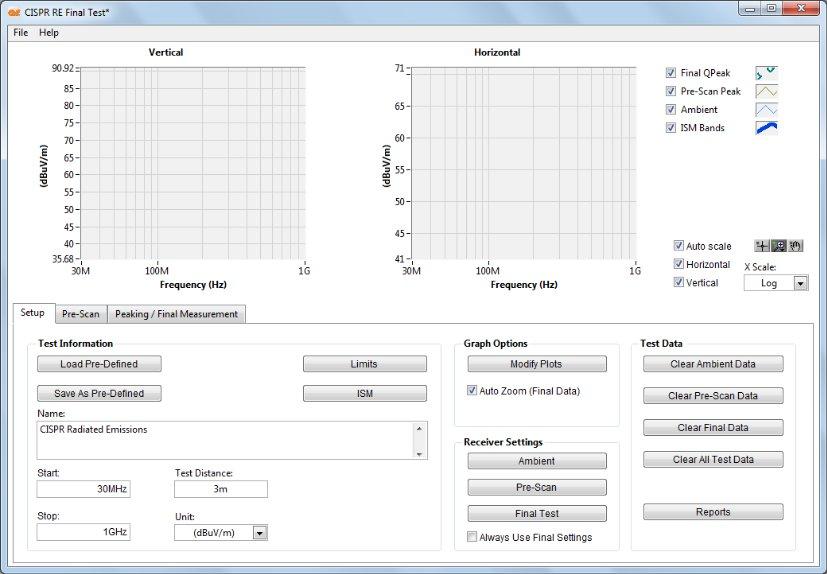Screen dimensions: 827x574
Task: Toggle the Vertical checkbox
Action: 679,282
